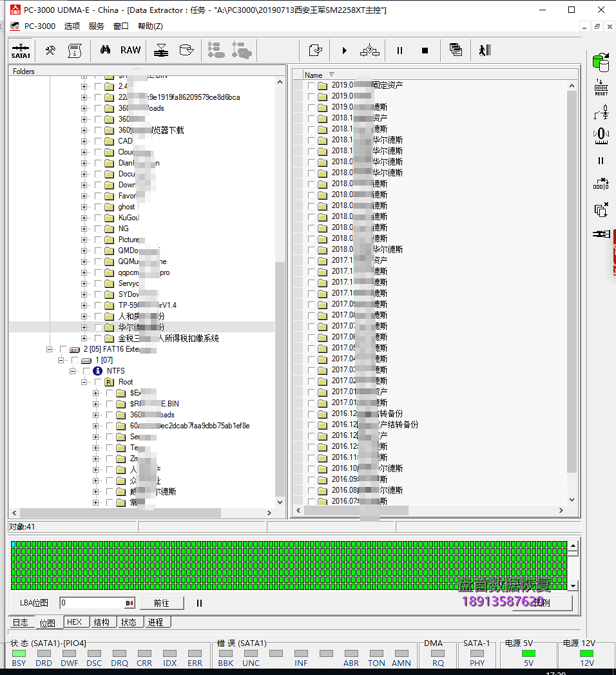This screenshot has width=616, height=675.
Task: Open the 服务 menu
Action: 97,26
